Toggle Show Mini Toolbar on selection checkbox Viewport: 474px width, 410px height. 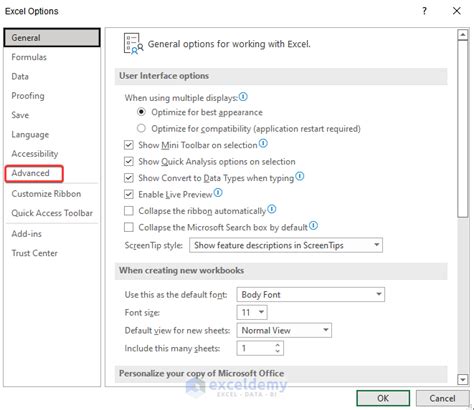coord(129,145)
